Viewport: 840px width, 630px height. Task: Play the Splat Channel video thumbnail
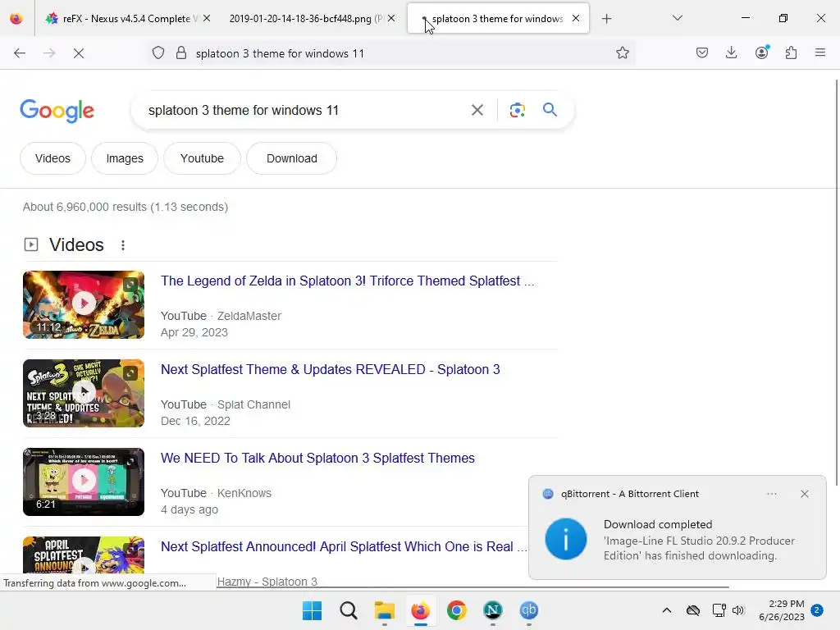[x=84, y=393]
